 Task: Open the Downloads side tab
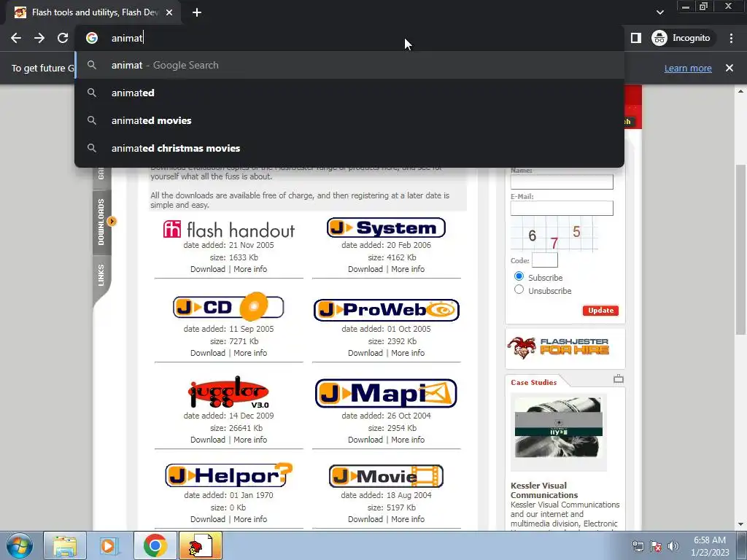pyautogui.click(x=101, y=222)
